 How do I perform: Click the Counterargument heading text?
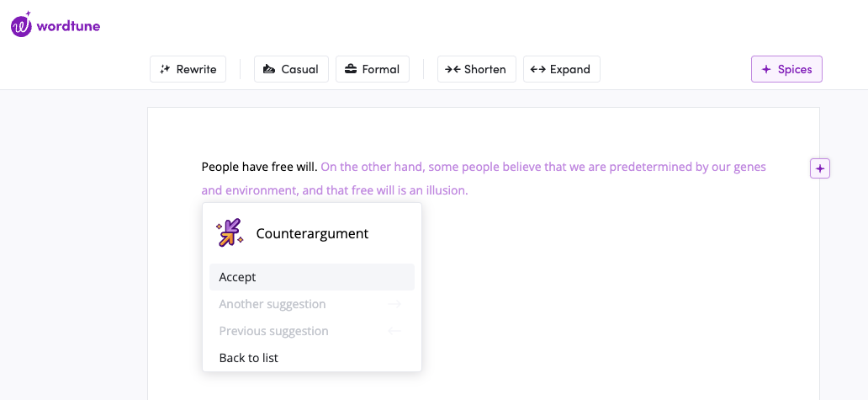(x=312, y=233)
